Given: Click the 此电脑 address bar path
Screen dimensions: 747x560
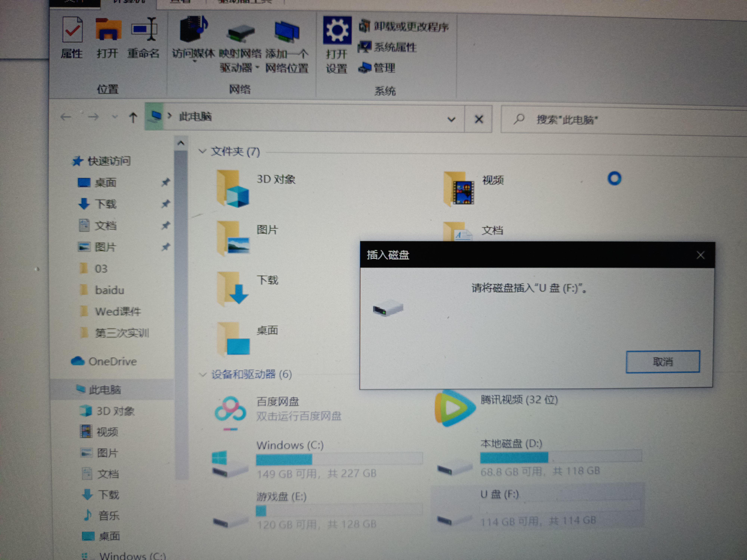Looking at the screenshot, I should pyautogui.click(x=196, y=117).
